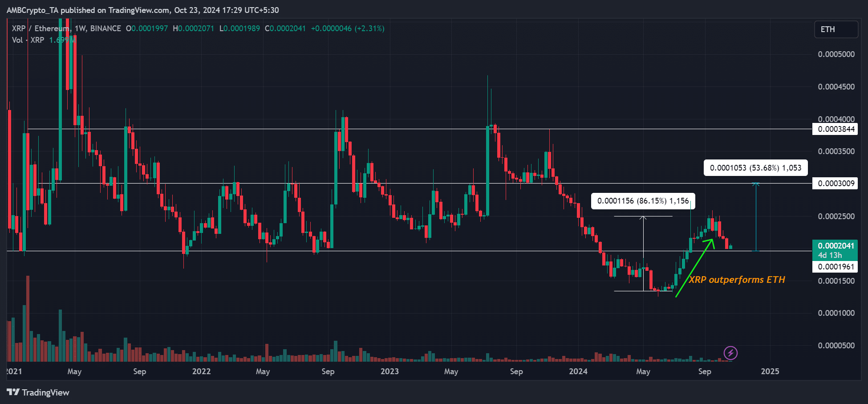
Task: Click the purple lightning bolt event icon
Action: coord(730,353)
